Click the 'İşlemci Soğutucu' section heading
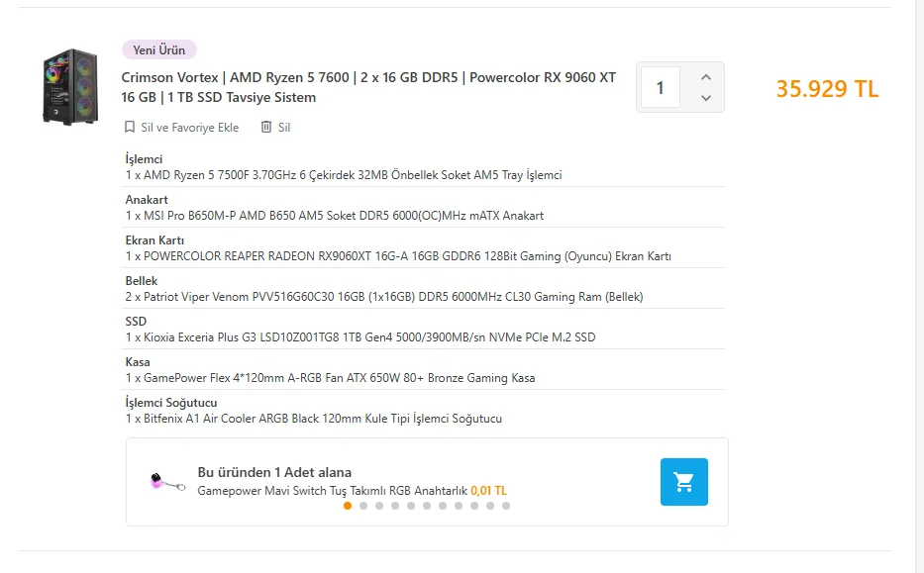 pos(171,403)
